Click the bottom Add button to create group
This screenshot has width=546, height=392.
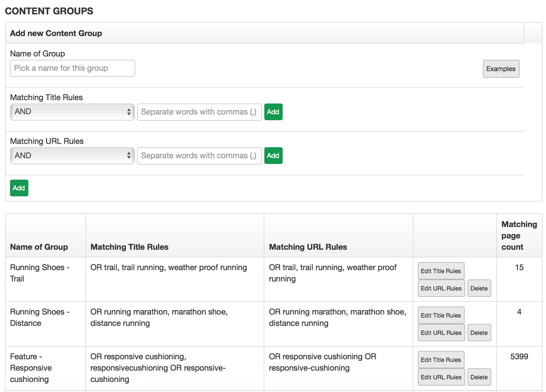(19, 188)
